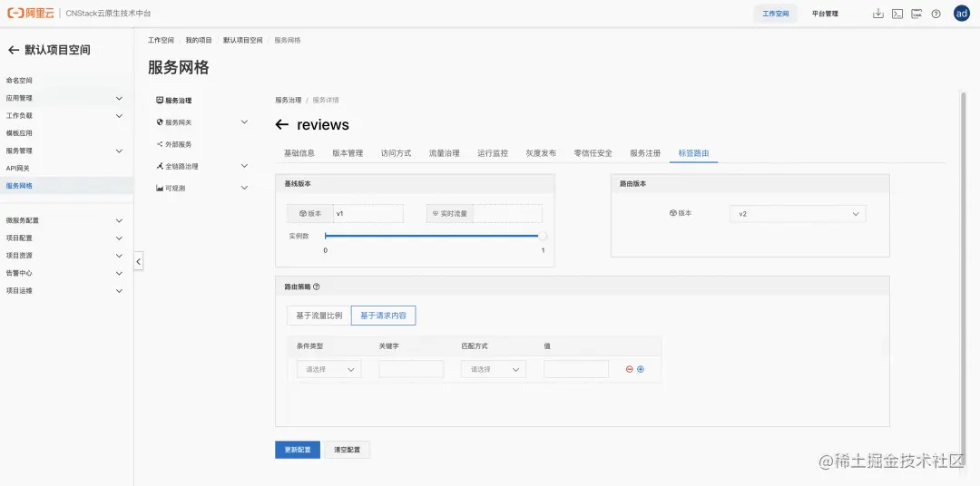Expand 可观测 chevron in mesh menu

[x=244, y=188]
